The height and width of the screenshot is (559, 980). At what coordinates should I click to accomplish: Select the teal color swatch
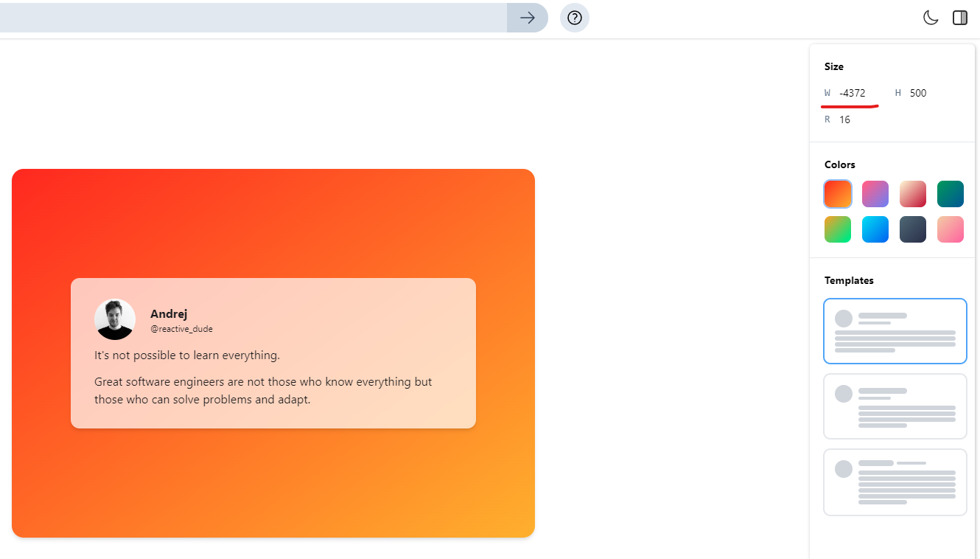click(x=951, y=193)
